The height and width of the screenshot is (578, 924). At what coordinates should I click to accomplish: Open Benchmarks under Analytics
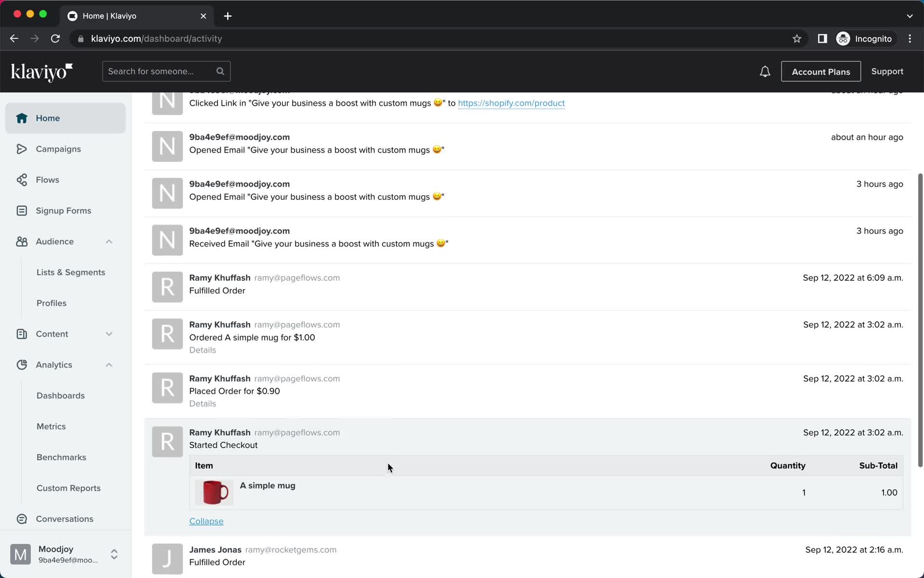pos(62,457)
